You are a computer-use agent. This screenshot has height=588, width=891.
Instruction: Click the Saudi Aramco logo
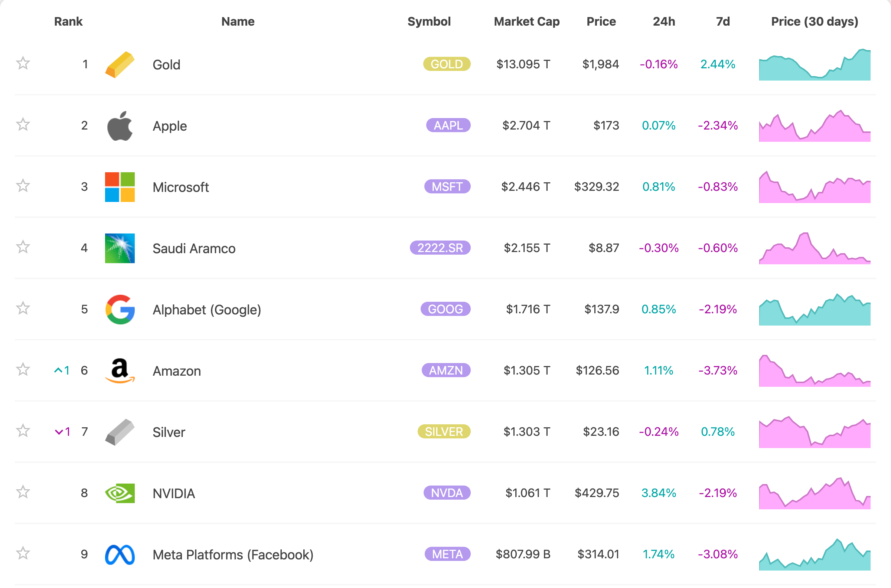click(120, 248)
